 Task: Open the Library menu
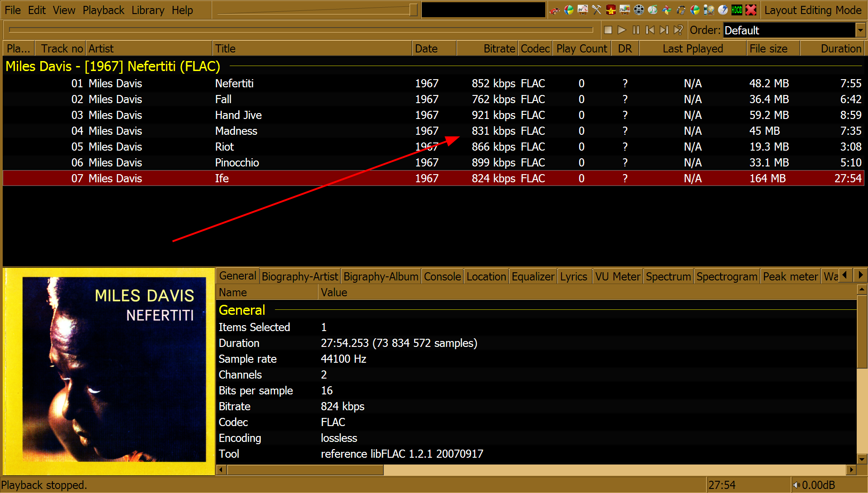pos(148,10)
